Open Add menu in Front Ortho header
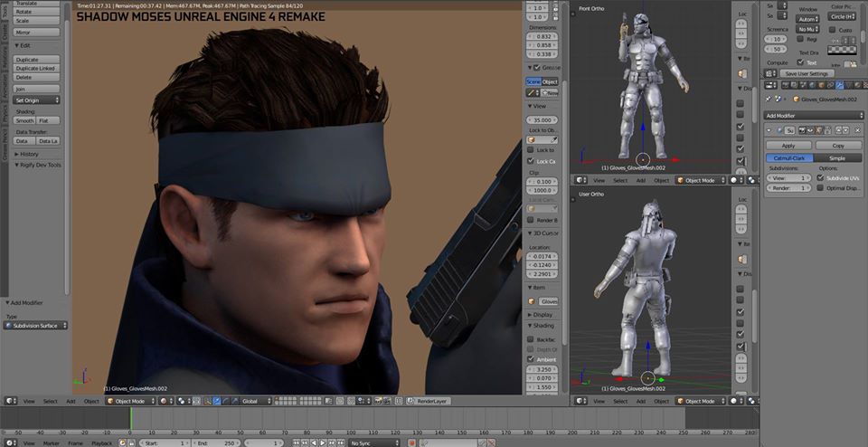 pyautogui.click(x=640, y=180)
